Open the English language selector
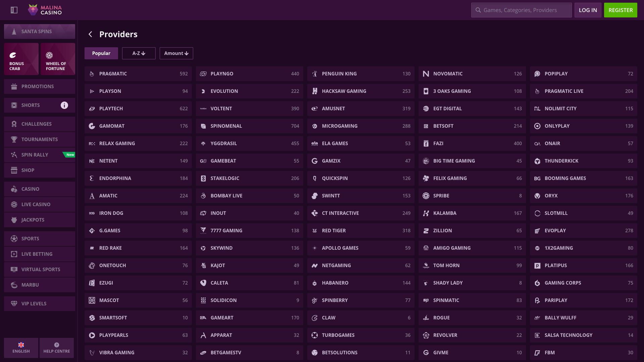This screenshot has height=362, width=644. pyautogui.click(x=21, y=348)
